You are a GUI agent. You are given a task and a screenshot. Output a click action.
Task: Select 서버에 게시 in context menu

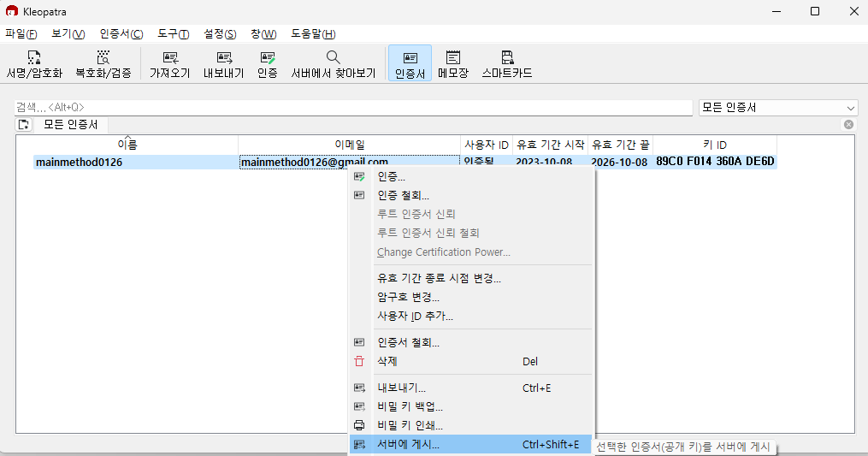point(408,445)
